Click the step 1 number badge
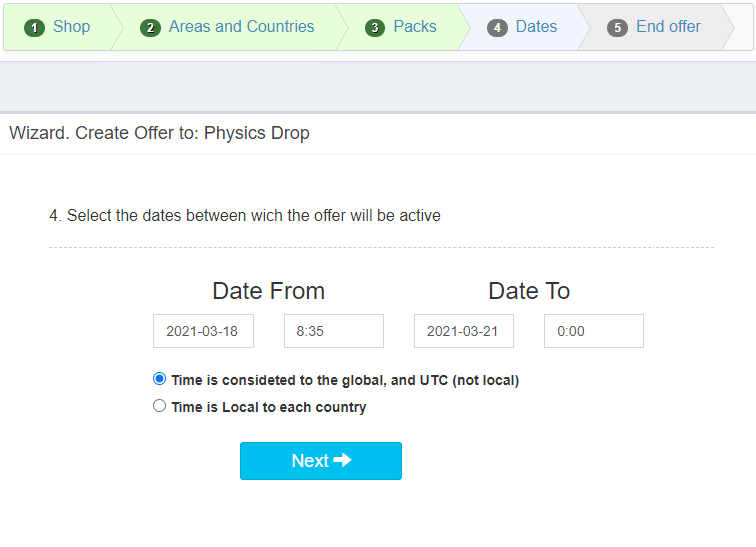The width and height of the screenshot is (756, 547). [x=34, y=27]
